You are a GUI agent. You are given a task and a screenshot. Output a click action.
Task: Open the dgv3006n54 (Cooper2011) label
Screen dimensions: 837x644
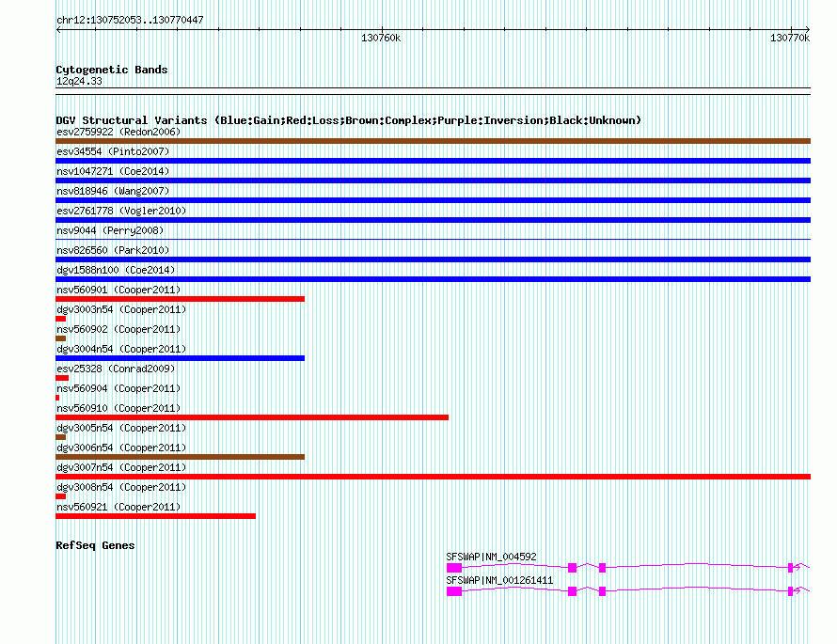(x=121, y=448)
